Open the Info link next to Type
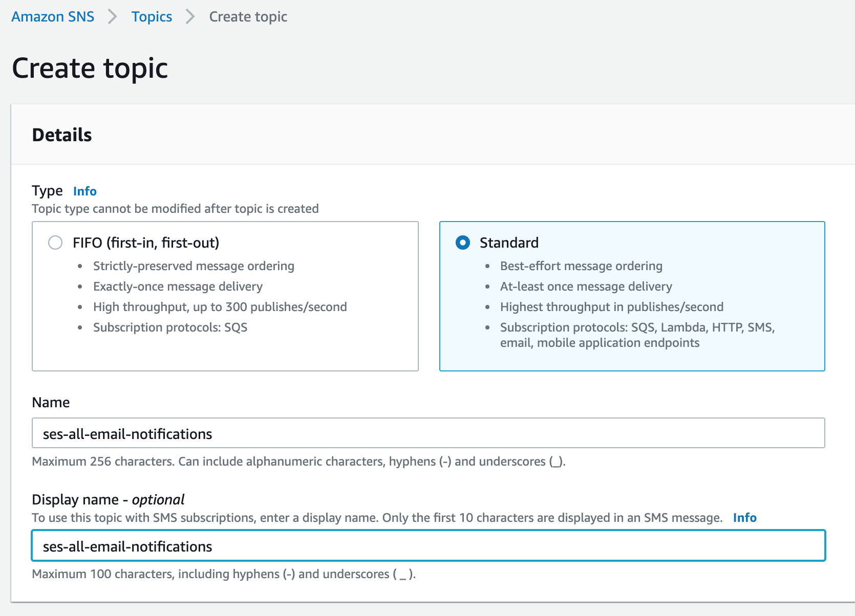This screenshot has height=616, width=855. point(84,191)
